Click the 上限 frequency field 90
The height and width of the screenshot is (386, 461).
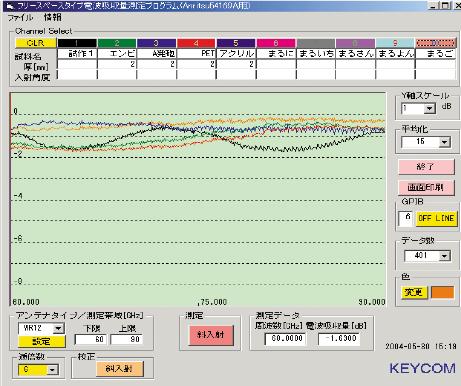click(x=126, y=339)
